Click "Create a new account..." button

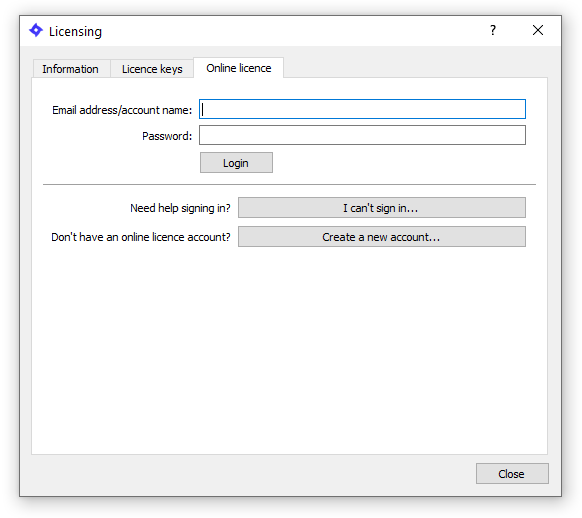382,237
